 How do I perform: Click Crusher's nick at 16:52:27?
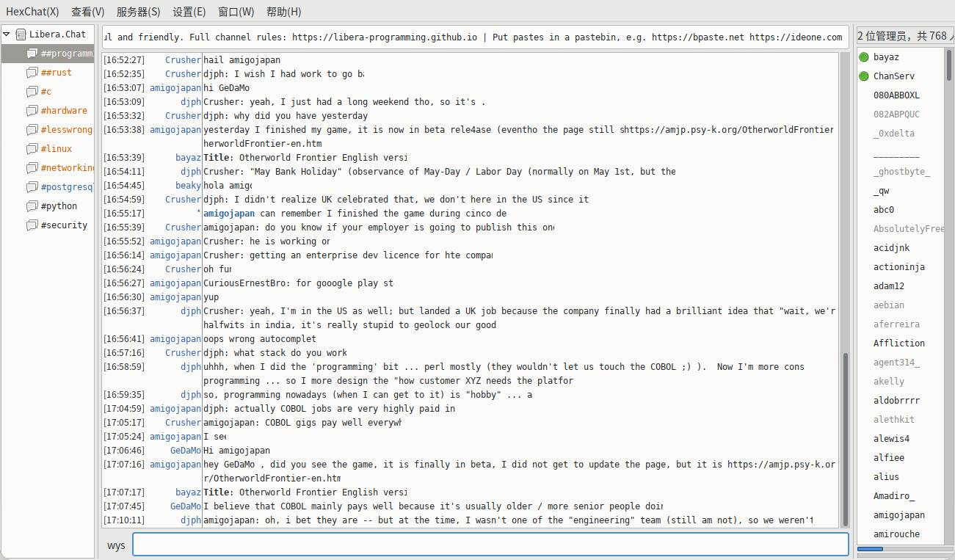(x=183, y=60)
